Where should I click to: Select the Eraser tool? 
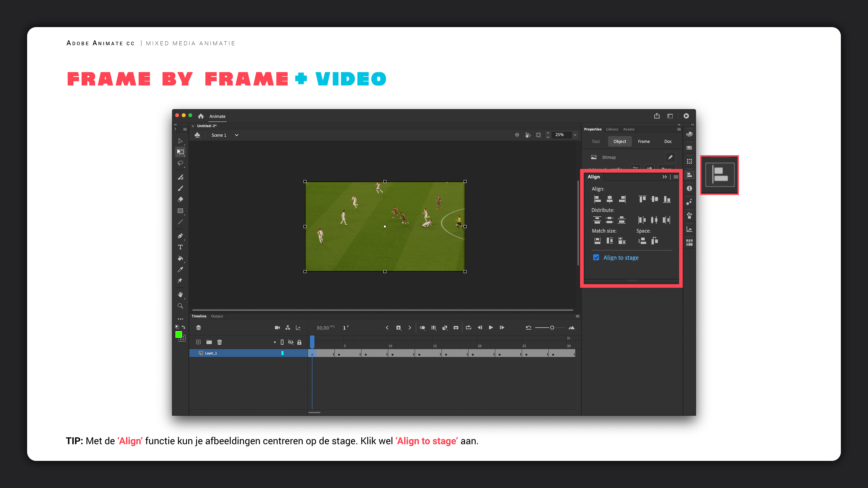pyautogui.click(x=180, y=199)
